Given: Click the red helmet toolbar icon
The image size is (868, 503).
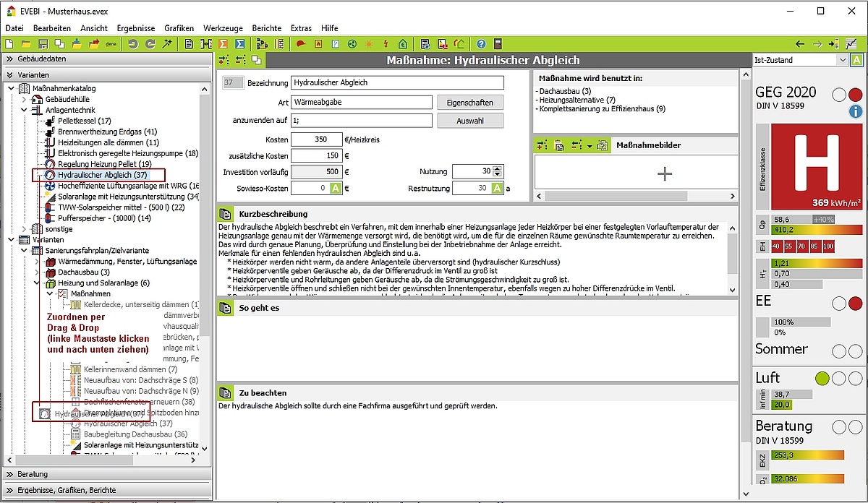Looking at the screenshot, I should pos(299,44).
